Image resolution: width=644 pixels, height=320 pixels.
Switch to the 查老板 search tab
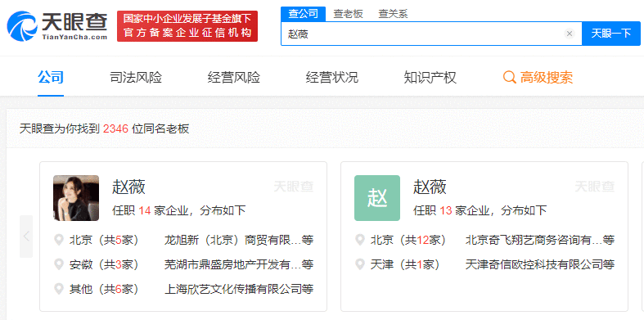click(x=348, y=14)
